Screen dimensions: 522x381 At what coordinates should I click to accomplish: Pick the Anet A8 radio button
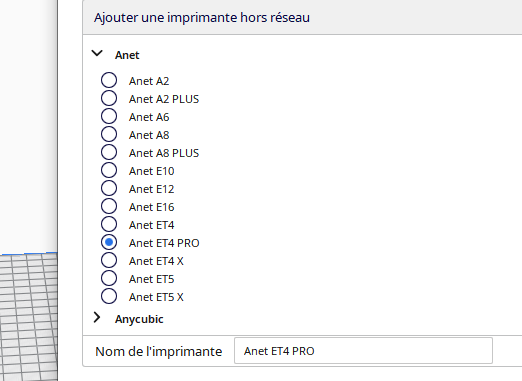click(109, 134)
